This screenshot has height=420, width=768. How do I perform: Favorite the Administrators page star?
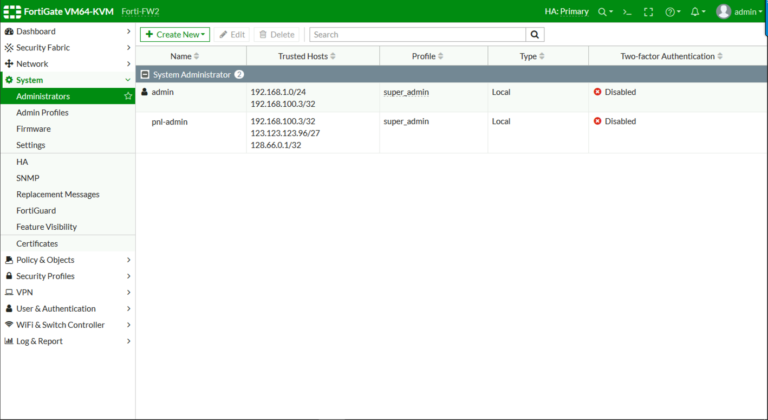(128, 96)
